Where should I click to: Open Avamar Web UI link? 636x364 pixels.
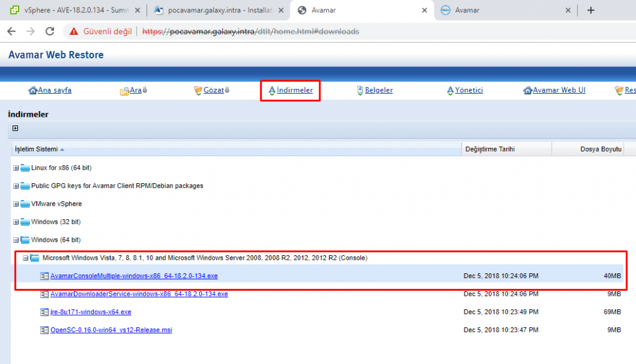(559, 90)
